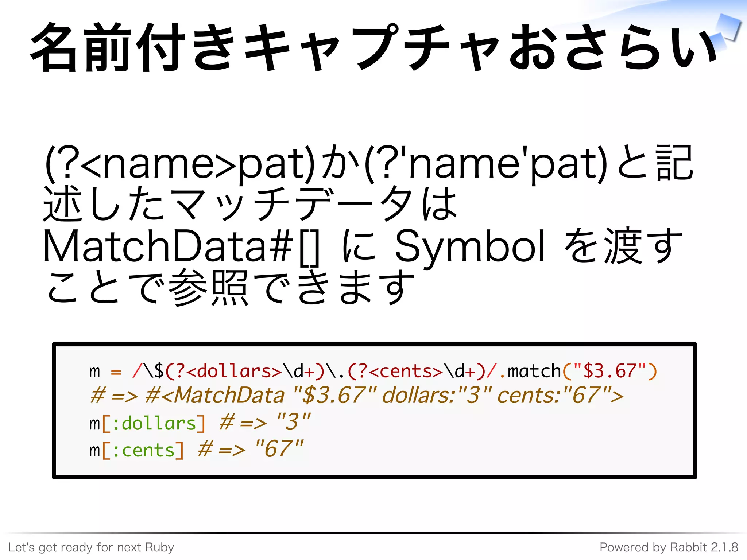747x560 pixels.
Task: Click the code line m[:cents]
Action: click(x=196, y=449)
